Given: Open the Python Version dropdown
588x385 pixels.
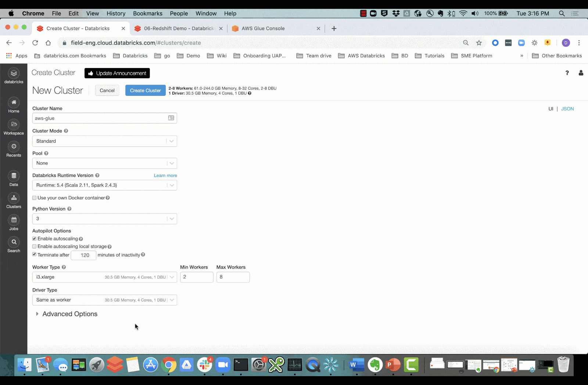Looking at the screenshot, I should pyautogui.click(x=105, y=219).
